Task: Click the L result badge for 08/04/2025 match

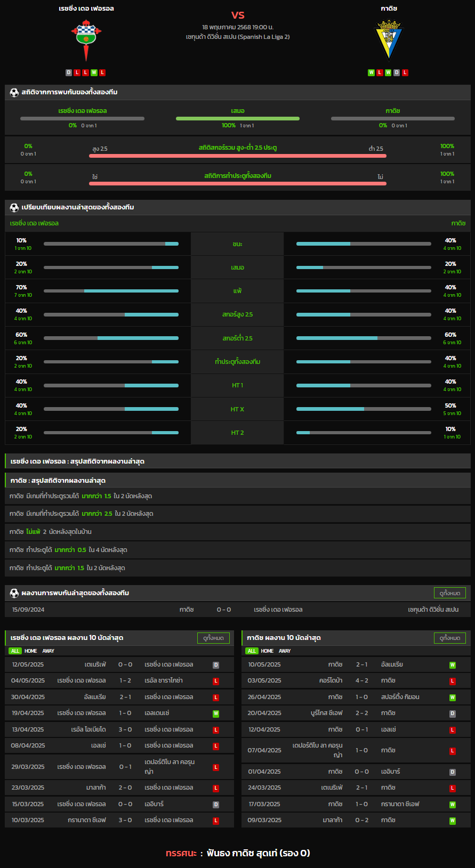Action: click(x=216, y=746)
